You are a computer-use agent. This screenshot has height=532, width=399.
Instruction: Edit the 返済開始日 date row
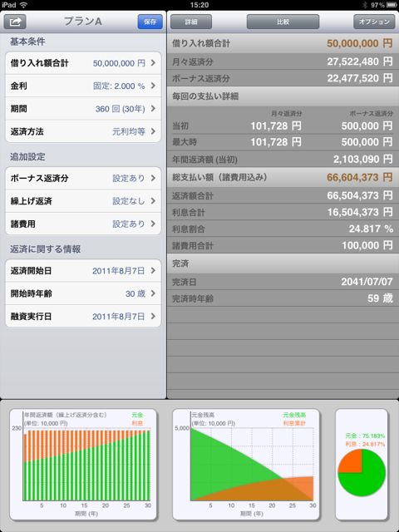coord(83,270)
